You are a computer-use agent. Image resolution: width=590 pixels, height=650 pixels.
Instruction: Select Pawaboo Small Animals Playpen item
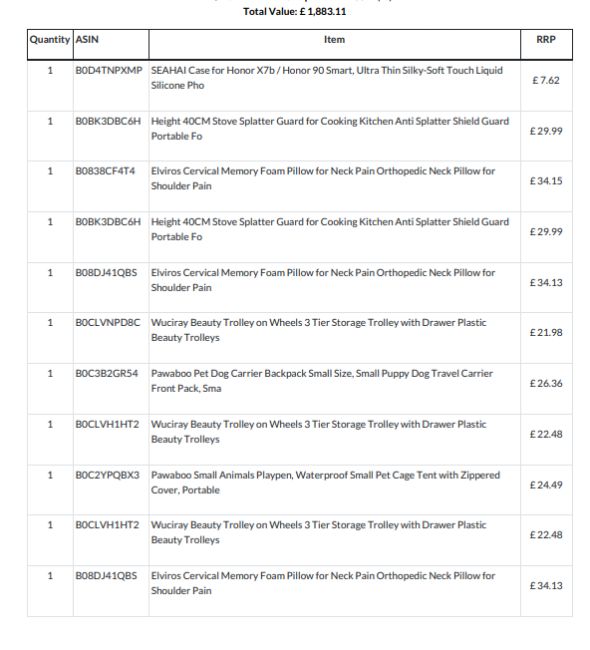pos(325,483)
